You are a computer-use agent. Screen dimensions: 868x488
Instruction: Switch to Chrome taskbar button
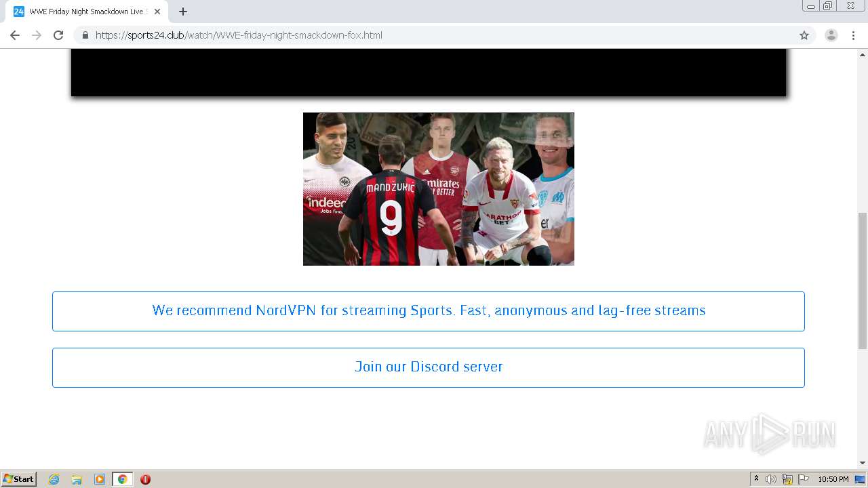(x=122, y=479)
